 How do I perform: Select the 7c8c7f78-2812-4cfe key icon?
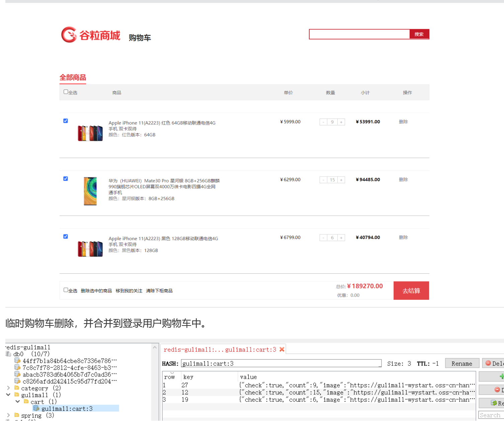tap(17, 367)
